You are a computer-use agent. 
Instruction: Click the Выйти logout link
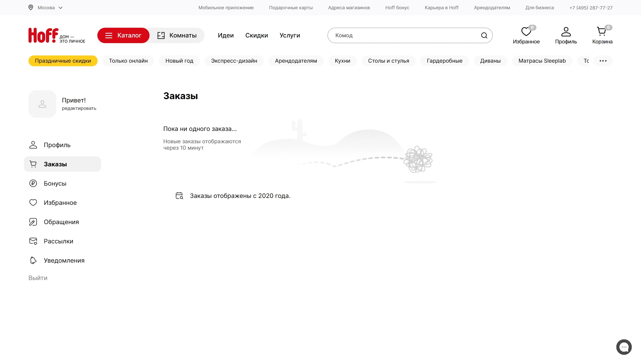coord(38,278)
